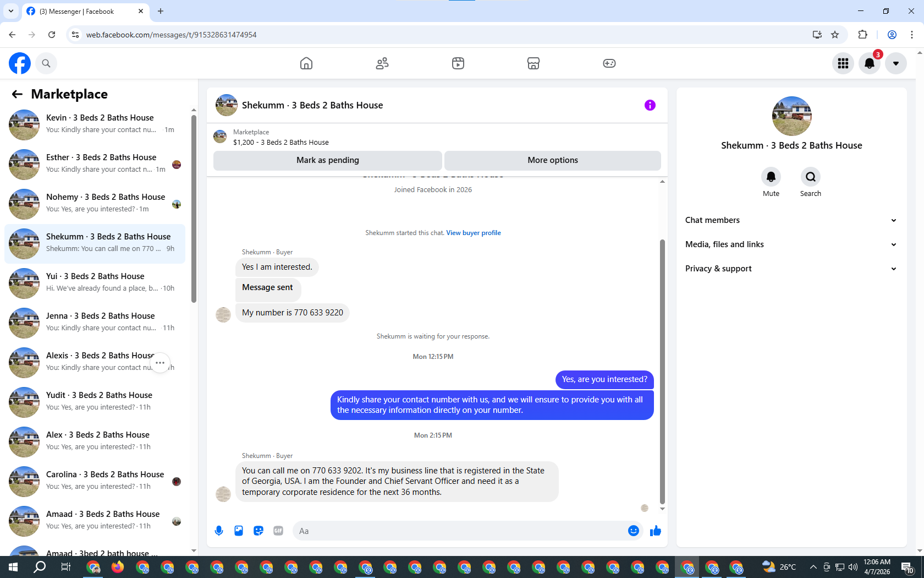Viewport: 924px width, 578px height.
Task: Open the account dropdown arrow
Action: (896, 63)
